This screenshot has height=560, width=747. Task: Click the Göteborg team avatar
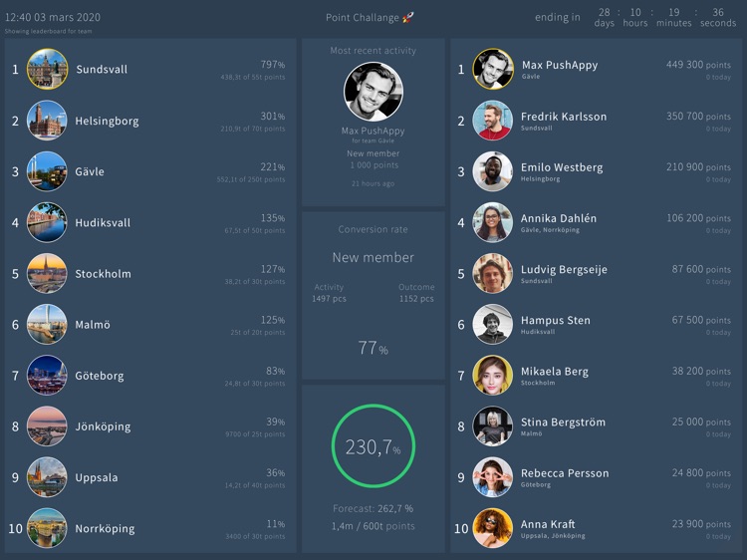pos(47,376)
